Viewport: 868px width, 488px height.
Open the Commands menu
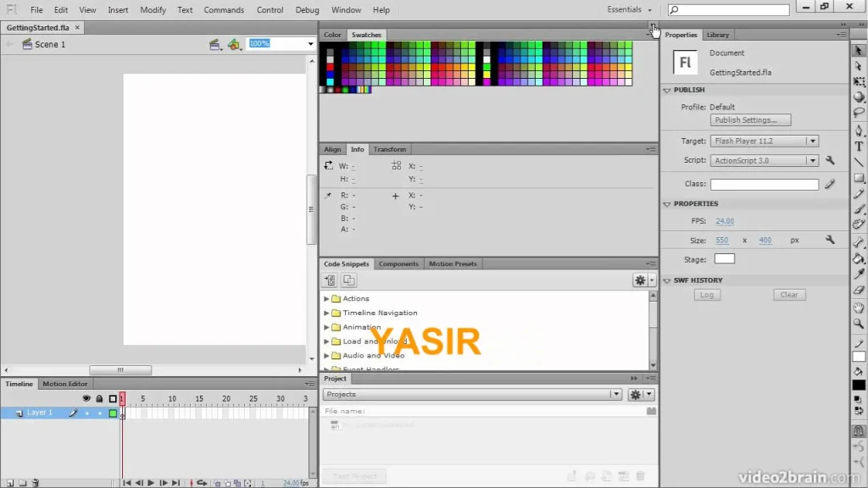224,10
